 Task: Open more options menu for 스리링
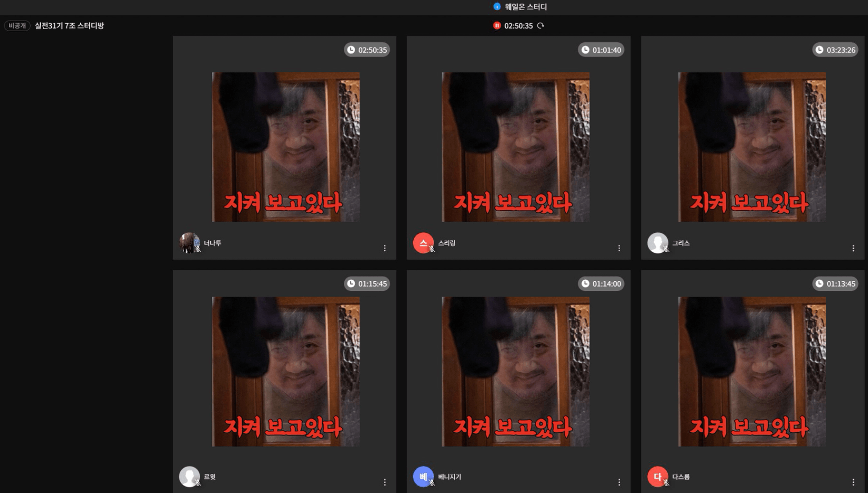pos(619,248)
